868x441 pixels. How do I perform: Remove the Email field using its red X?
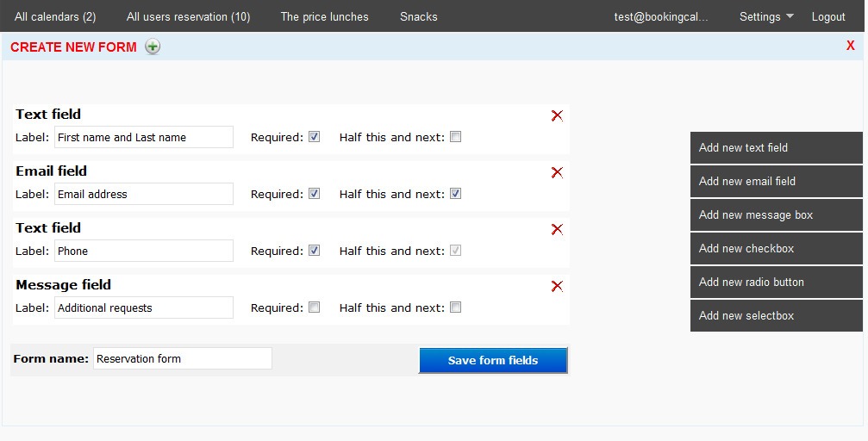tap(557, 172)
